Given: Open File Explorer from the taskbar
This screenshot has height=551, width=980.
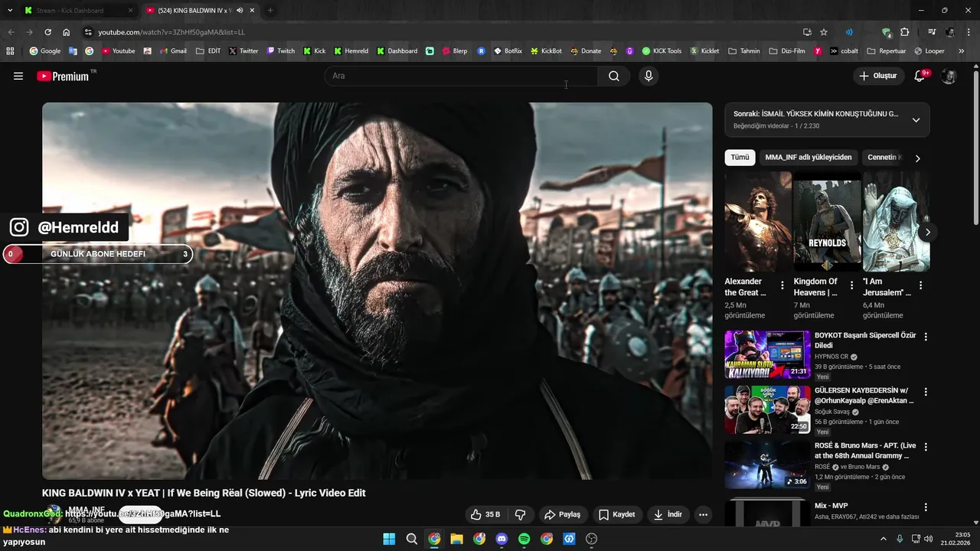Looking at the screenshot, I should (x=456, y=539).
